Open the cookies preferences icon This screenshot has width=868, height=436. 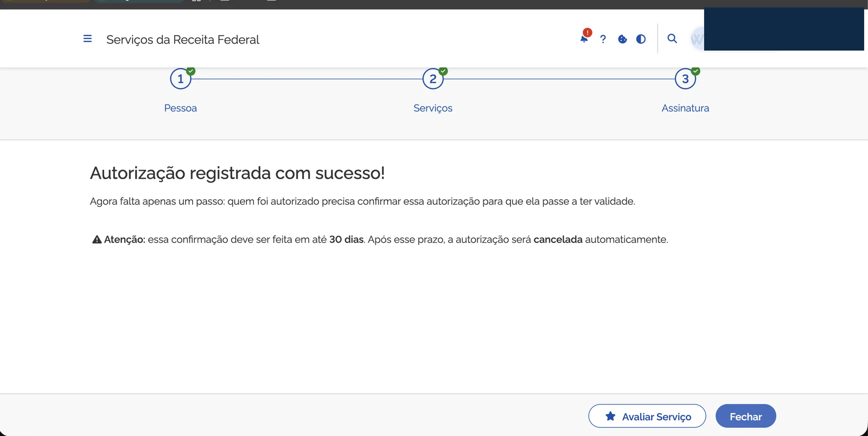click(622, 39)
